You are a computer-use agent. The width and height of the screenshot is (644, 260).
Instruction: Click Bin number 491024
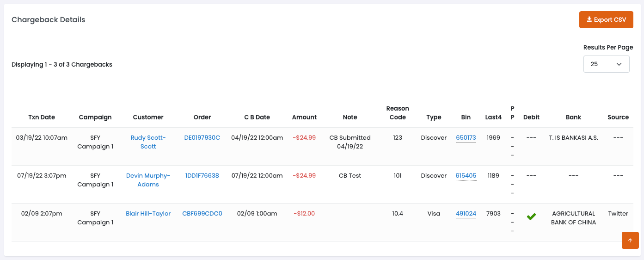tap(466, 214)
